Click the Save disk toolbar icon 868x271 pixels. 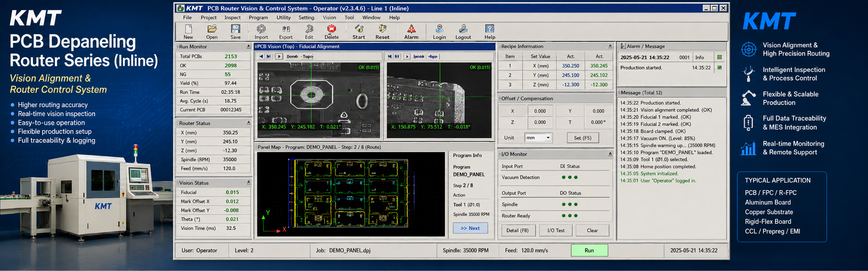235,29
